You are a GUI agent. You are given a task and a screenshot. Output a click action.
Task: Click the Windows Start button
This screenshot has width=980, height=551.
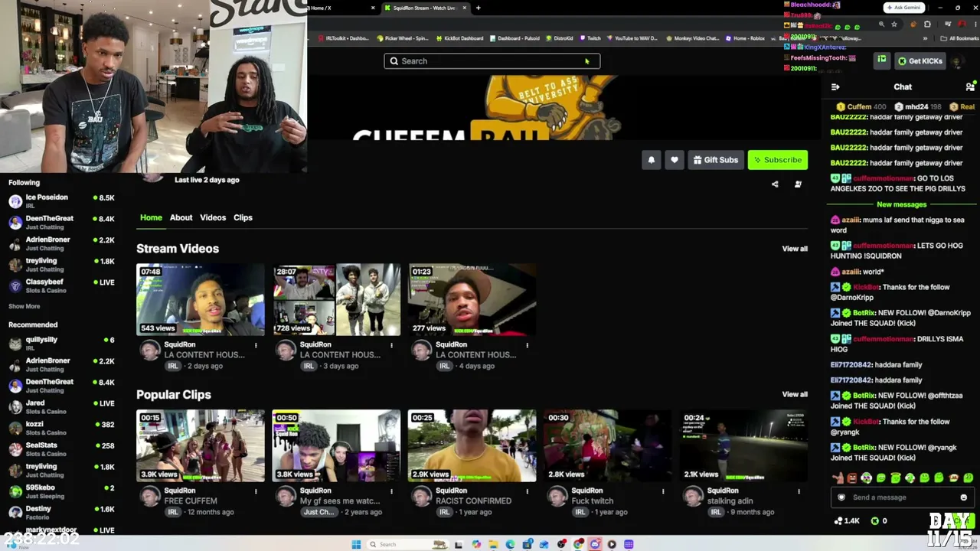tap(356, 544)
